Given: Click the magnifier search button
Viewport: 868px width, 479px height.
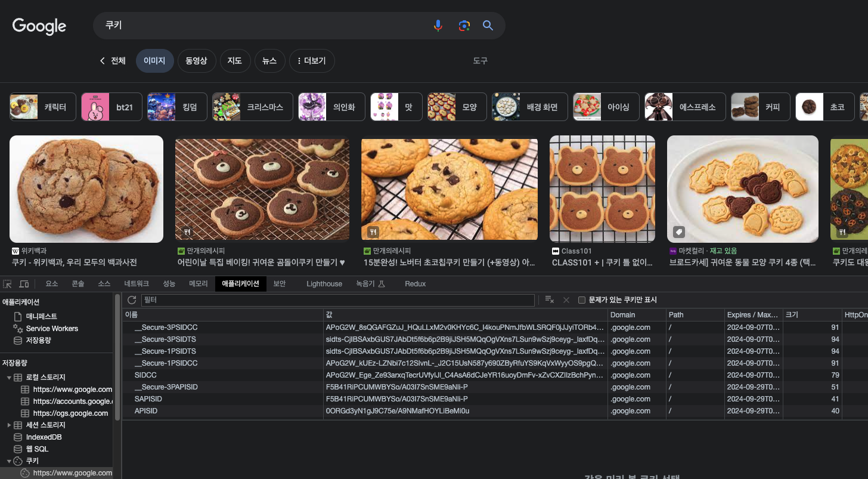Looking at the screenshot, I should point(488,26).
